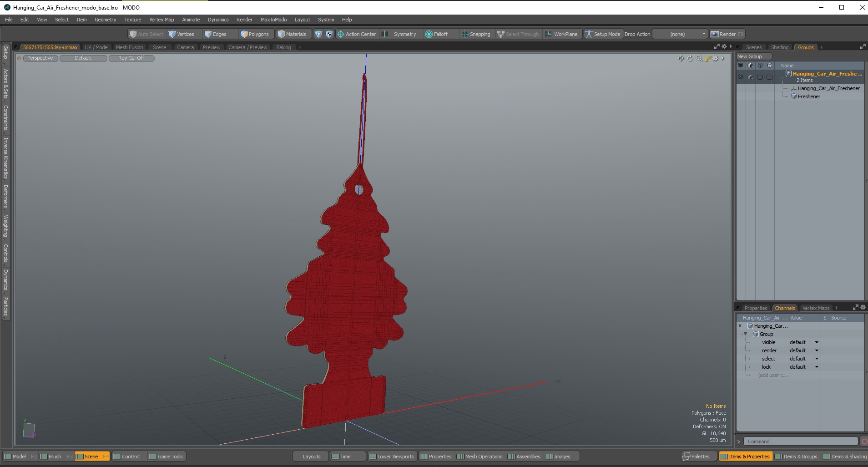Select the Polygons selection mode

[255, 34]
